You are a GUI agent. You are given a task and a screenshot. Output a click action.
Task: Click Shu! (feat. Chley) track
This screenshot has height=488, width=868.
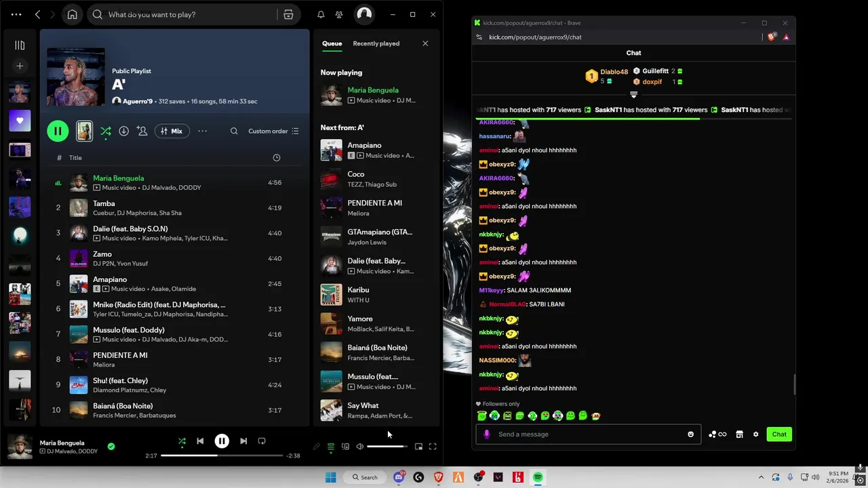point(175,385)
